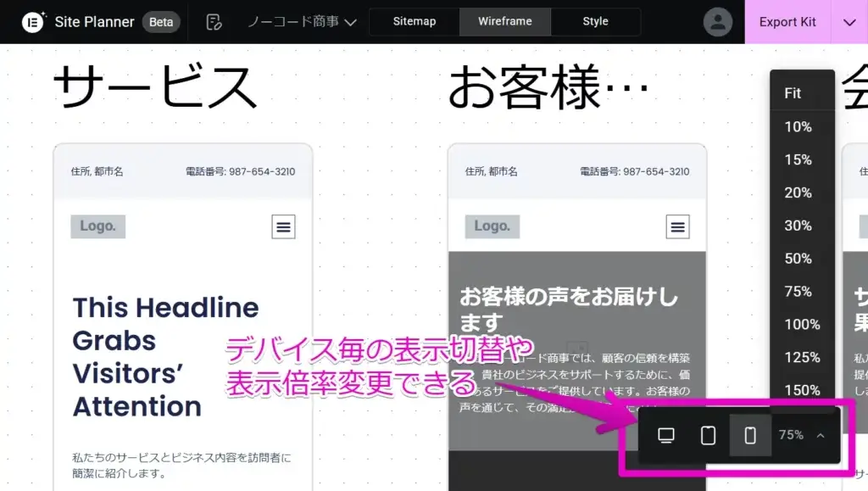This screenshot has width=868, height=491.
Task: Click the Beta badge
Action: pyautogui.click(x=161, y=22)
